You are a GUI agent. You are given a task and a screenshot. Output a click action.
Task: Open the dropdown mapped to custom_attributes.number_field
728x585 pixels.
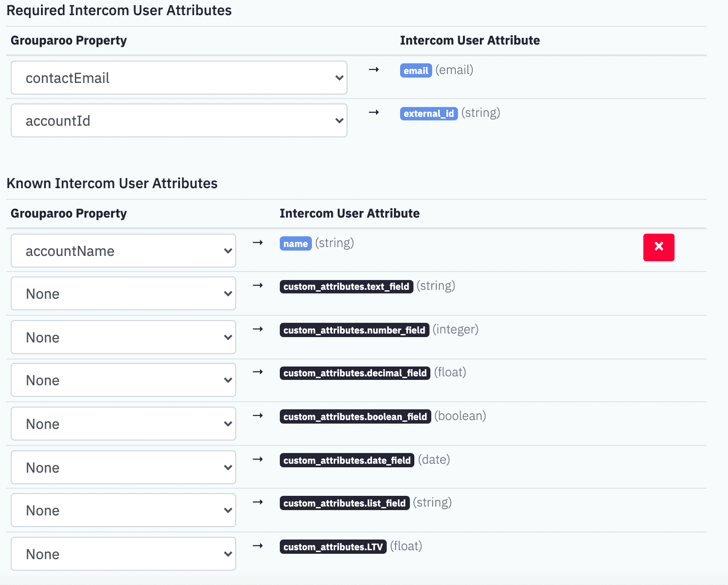pyautogui.click(x=123, y=337)
